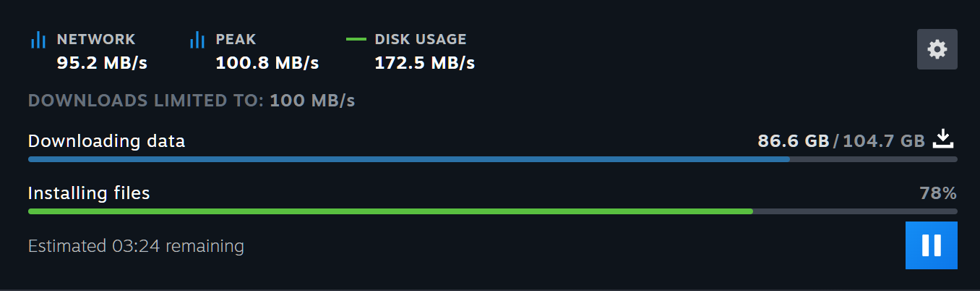Click the Installing files label
980x291 pixels.
coord(89,193)
